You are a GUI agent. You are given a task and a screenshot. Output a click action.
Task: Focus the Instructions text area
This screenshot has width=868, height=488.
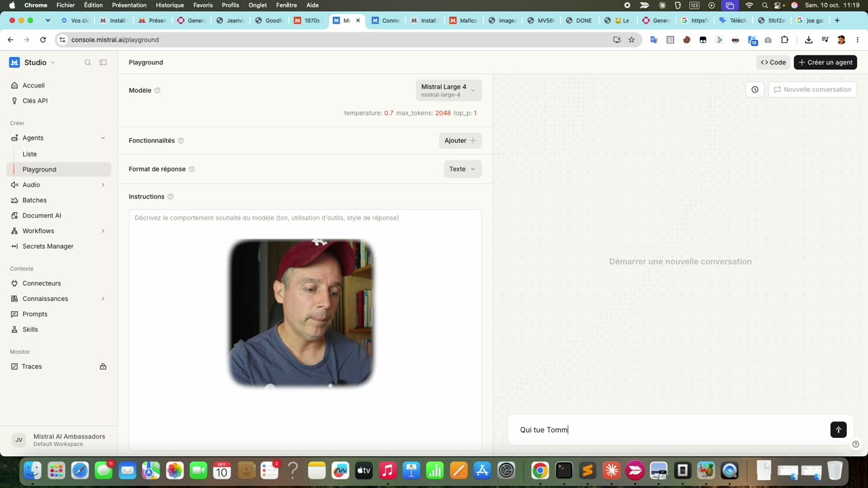point(305,329)
